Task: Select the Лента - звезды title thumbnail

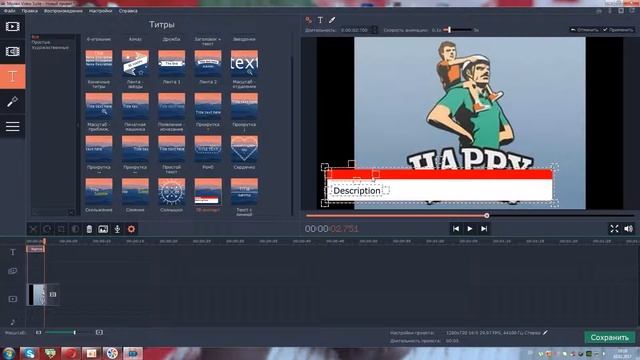Action: (x=135, y=63)
